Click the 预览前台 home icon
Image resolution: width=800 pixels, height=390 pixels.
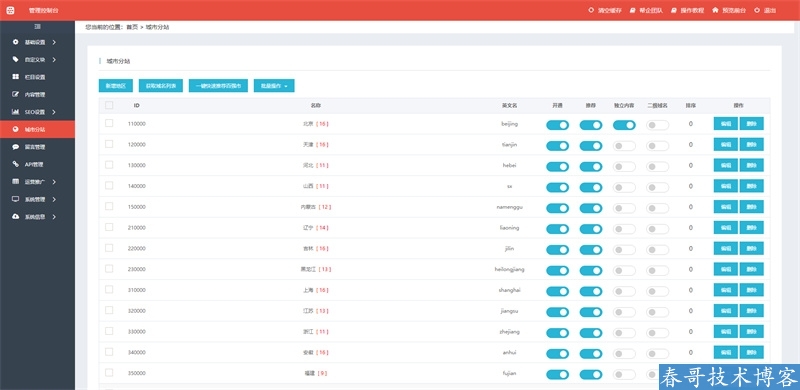[715, 10]
